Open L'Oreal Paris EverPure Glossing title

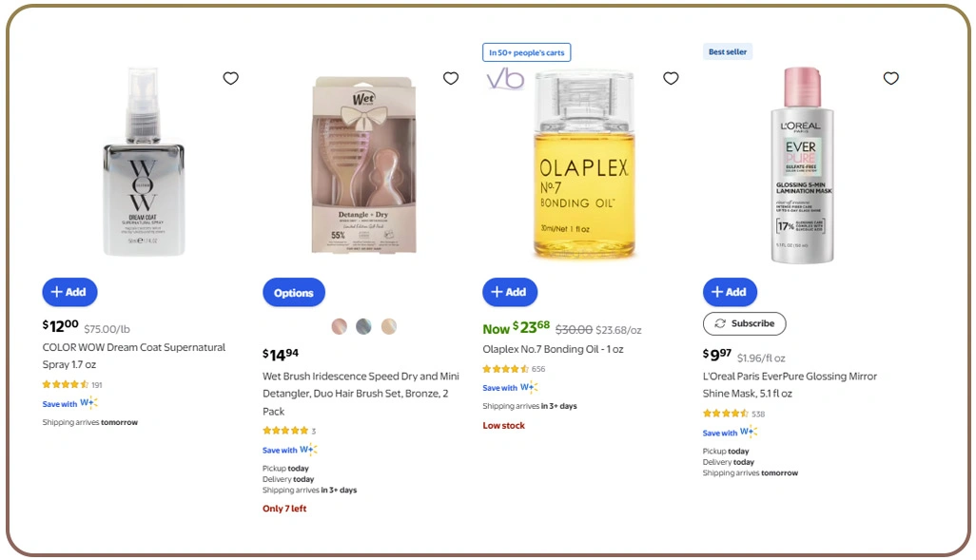tap(790, 384)
